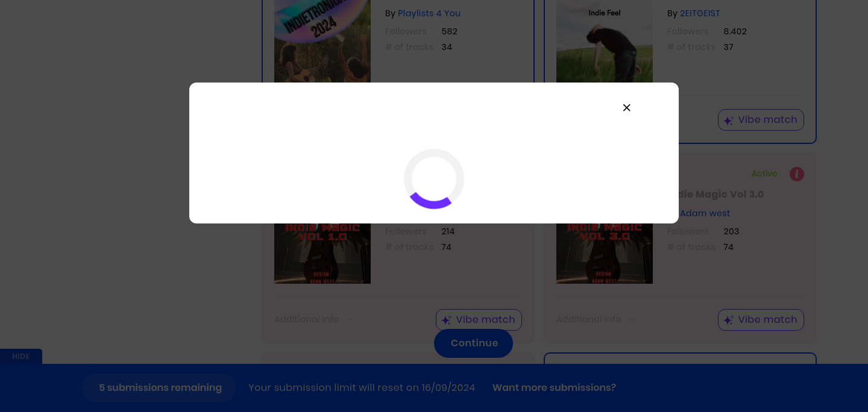Click the 5 submissions remaining badge
The height and width of the screenshot is (412, 868).
click(x=160, y=388)
